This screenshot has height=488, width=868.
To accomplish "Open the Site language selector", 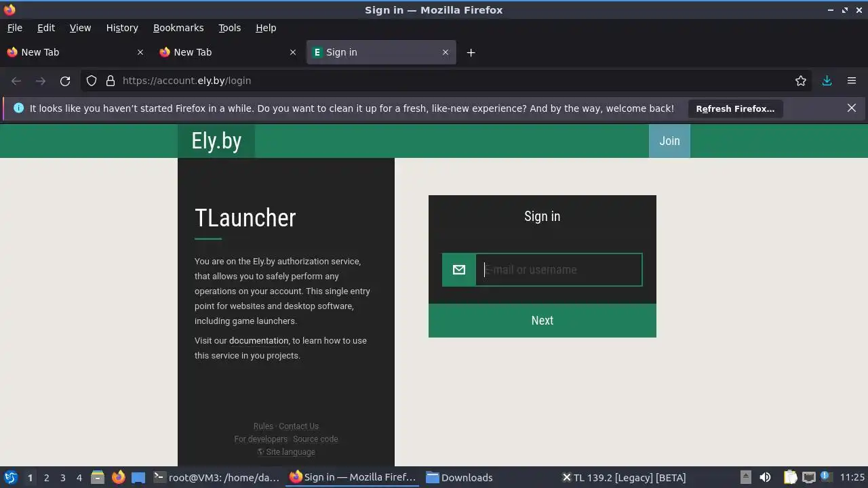I will pyautogui.click(x=286, y=452).
